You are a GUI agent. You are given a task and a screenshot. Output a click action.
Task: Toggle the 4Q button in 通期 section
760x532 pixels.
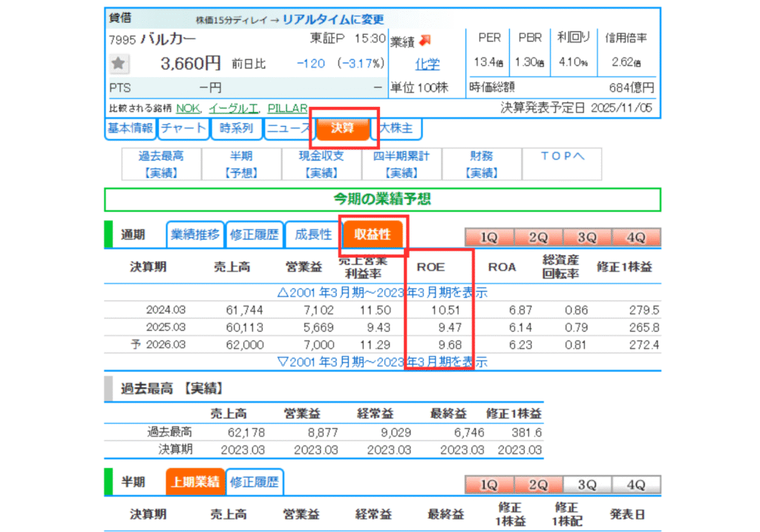coord(635,237)
